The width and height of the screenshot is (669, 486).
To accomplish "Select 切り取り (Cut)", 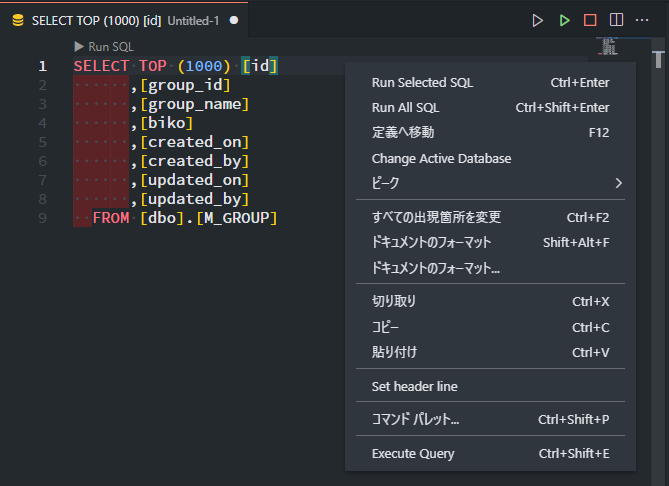I will pos(490,302).
